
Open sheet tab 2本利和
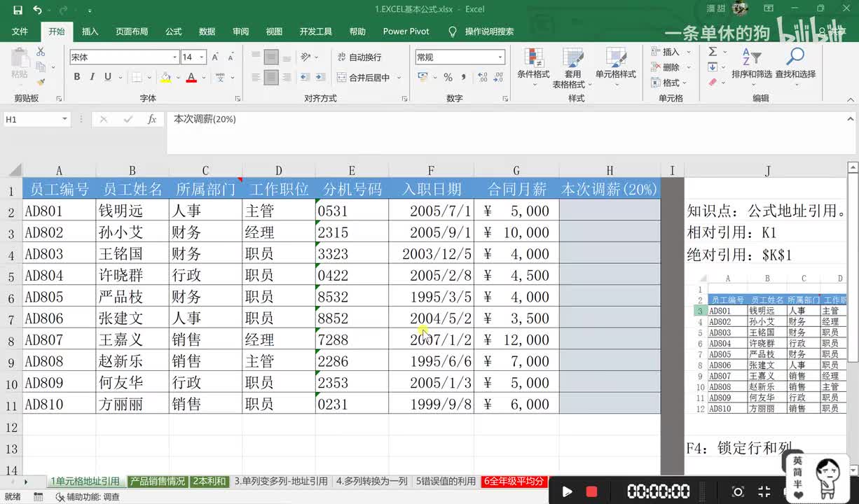pos(209,482)
